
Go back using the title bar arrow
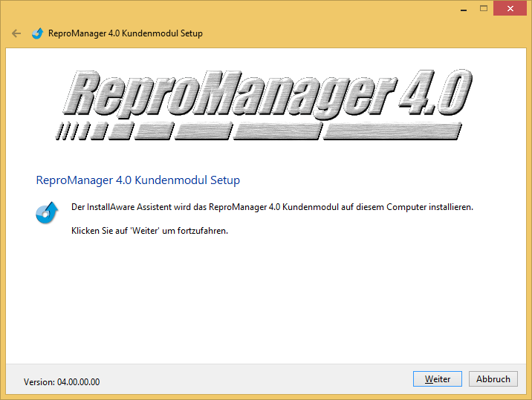16,33
